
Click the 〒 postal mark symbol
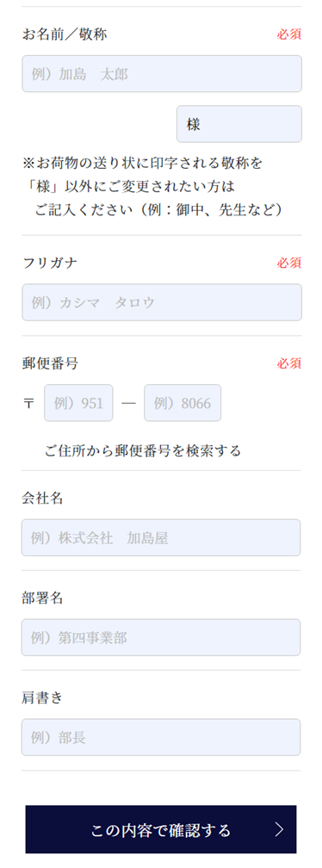pyautogui.click(x=28, y=403)
